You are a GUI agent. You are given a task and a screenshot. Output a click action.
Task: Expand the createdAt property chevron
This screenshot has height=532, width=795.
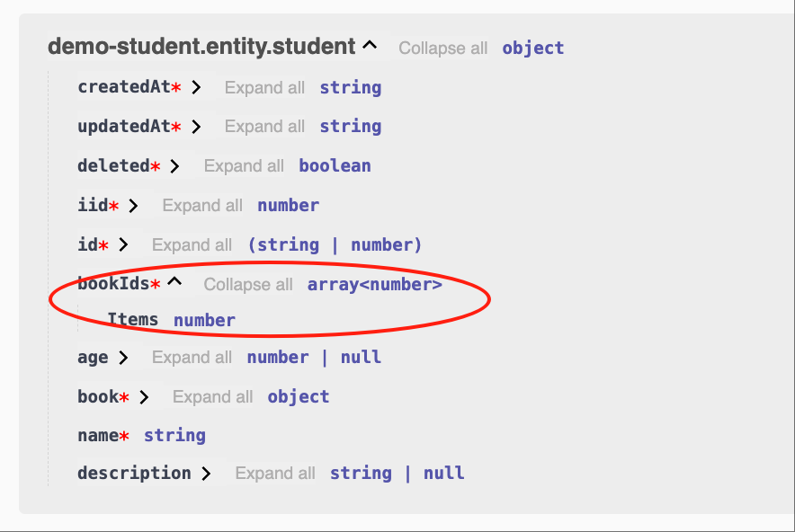(196, 88)
